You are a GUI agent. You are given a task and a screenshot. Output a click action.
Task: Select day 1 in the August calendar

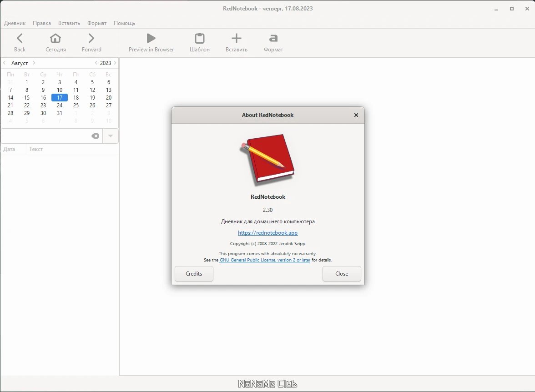26,82
